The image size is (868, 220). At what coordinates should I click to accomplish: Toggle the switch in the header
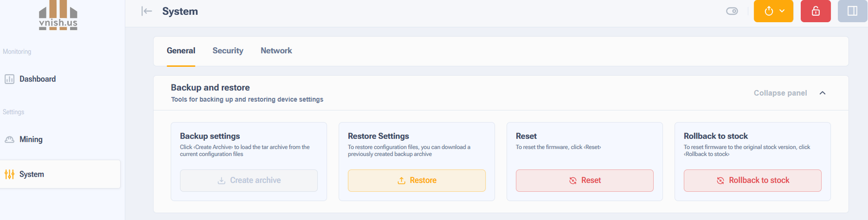tap(732, 11)
